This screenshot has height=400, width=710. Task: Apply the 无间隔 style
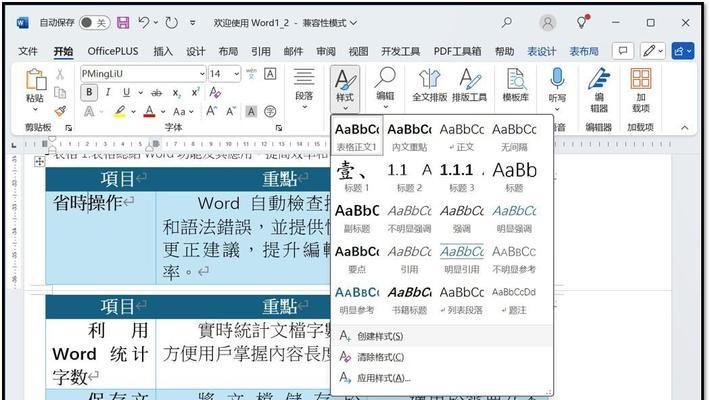(514, 136)
